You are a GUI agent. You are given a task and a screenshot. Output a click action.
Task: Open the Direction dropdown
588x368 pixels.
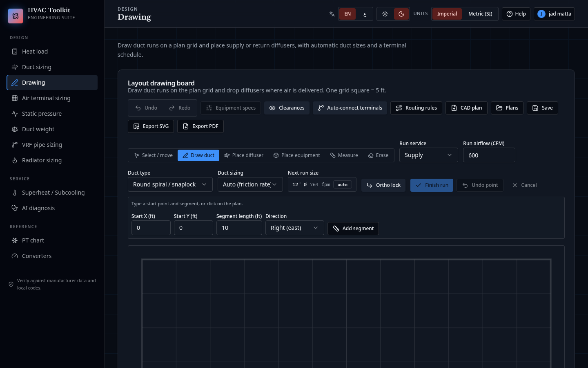click(295, 228)
